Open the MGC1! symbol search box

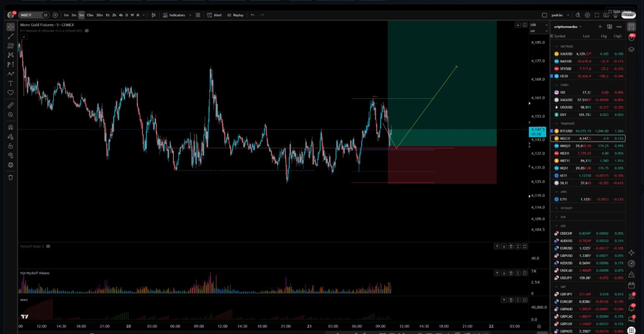[34, 15]
